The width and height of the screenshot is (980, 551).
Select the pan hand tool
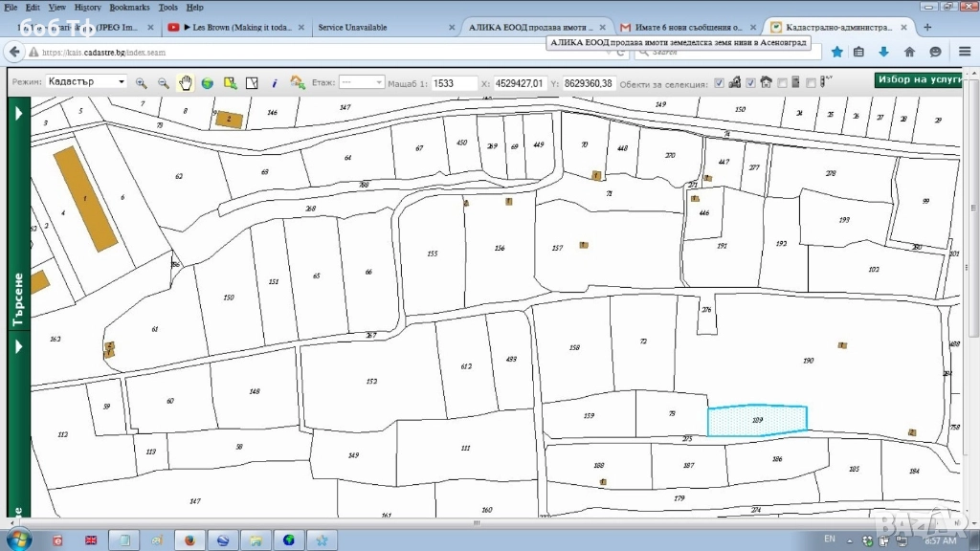(186, 83)
